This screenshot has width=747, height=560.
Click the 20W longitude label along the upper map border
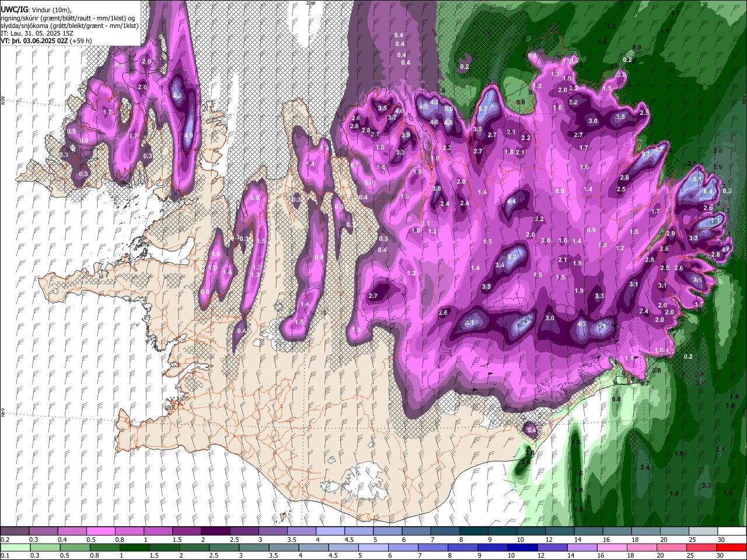(x=310, y=3)
